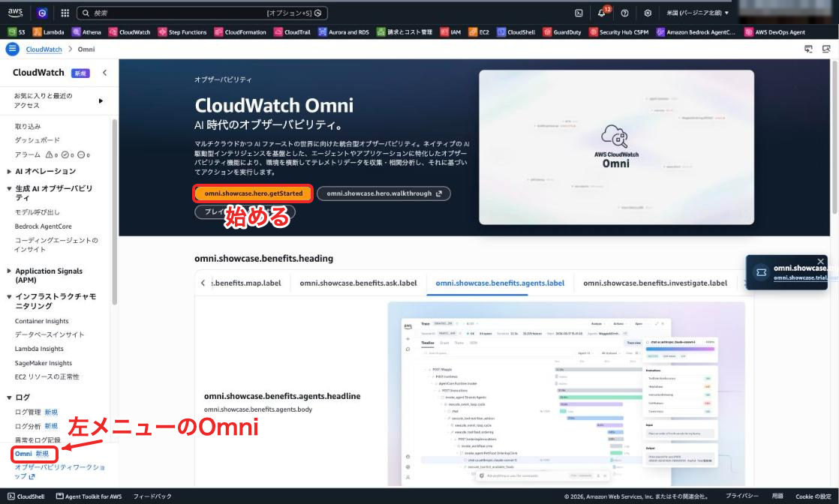This screenshot has height=504, width=839.
Task: Open AWS DevOps Agent shortcut
Action: (774, 32)
